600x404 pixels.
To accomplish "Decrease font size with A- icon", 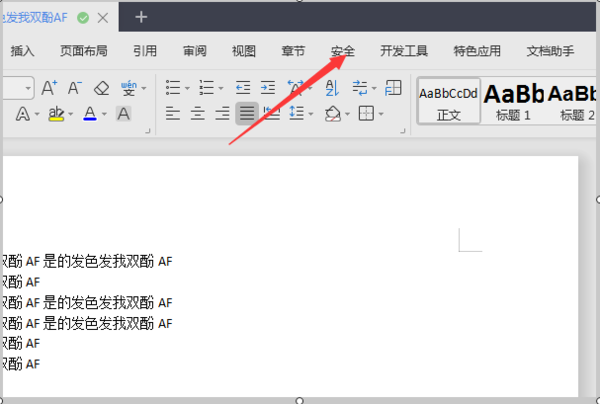I will [x=75, y=88].
